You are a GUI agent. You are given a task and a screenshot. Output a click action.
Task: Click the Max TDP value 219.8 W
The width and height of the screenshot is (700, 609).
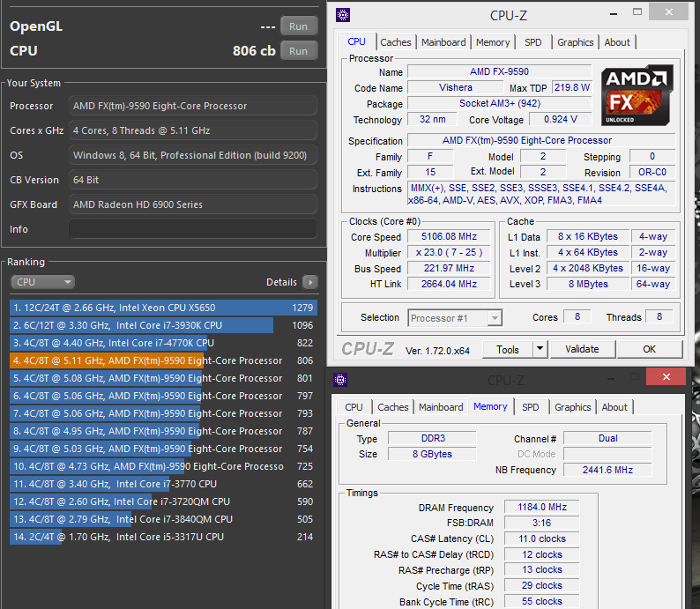click(572, 87)
